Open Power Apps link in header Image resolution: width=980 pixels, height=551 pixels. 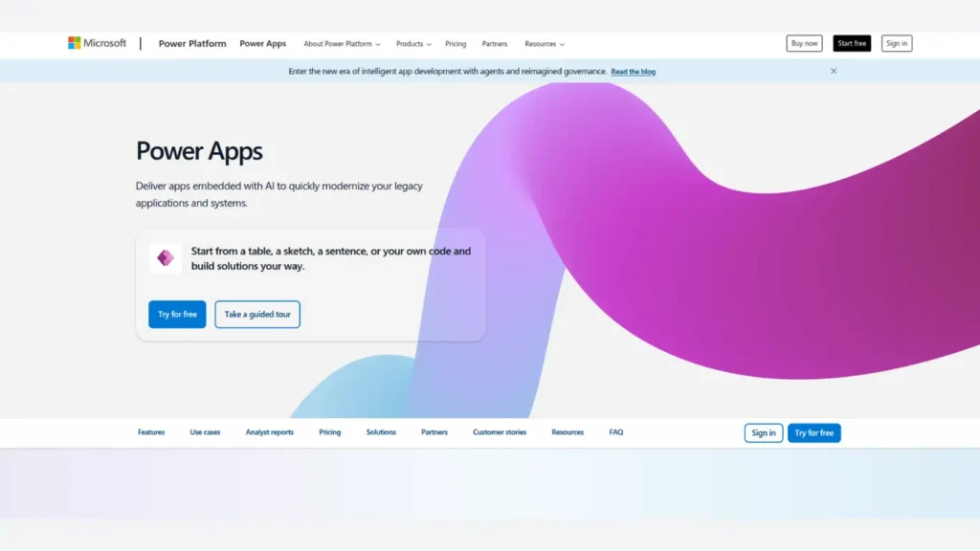[262, 43]
